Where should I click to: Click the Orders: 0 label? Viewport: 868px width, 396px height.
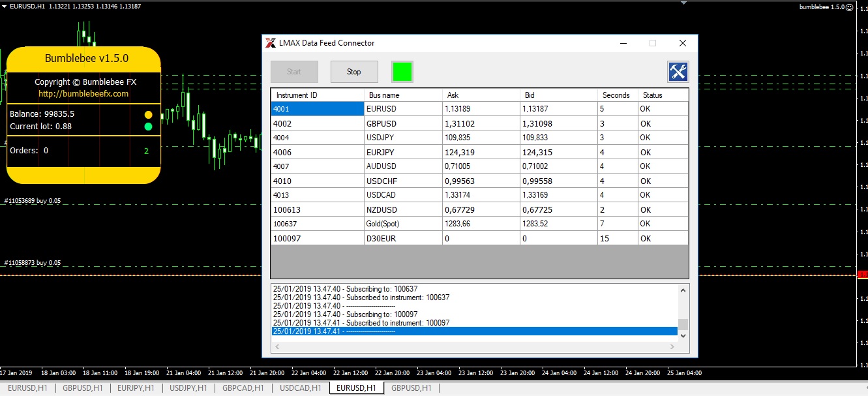[29, 151]
